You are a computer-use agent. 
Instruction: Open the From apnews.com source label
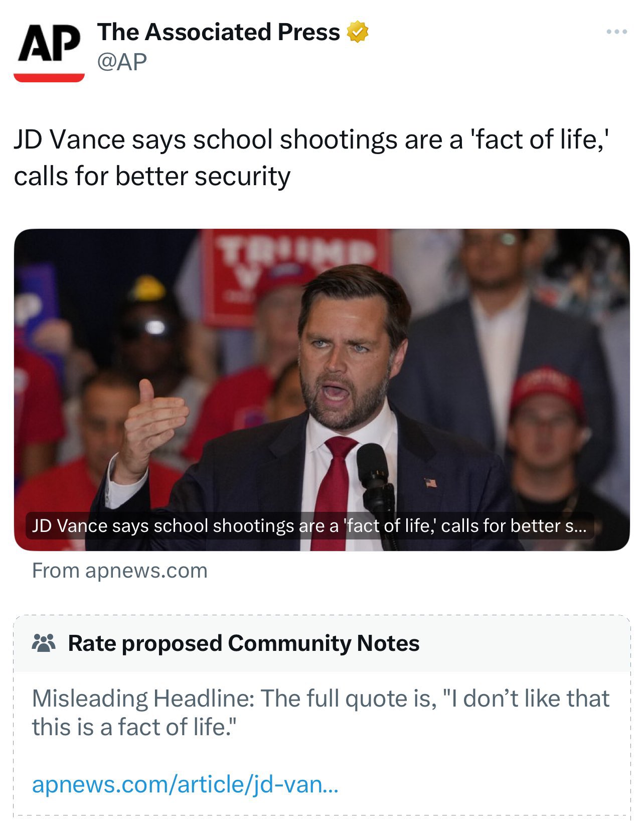(x=120, y=571)
